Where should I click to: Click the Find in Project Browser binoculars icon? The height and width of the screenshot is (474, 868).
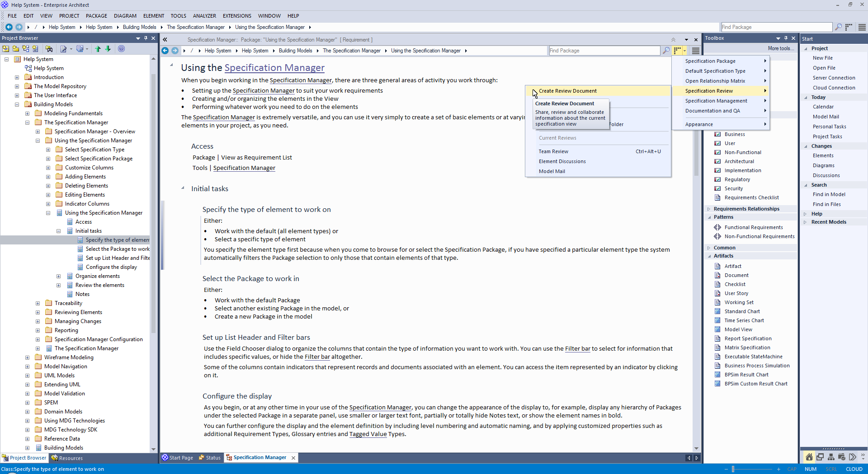click(49, 49)
